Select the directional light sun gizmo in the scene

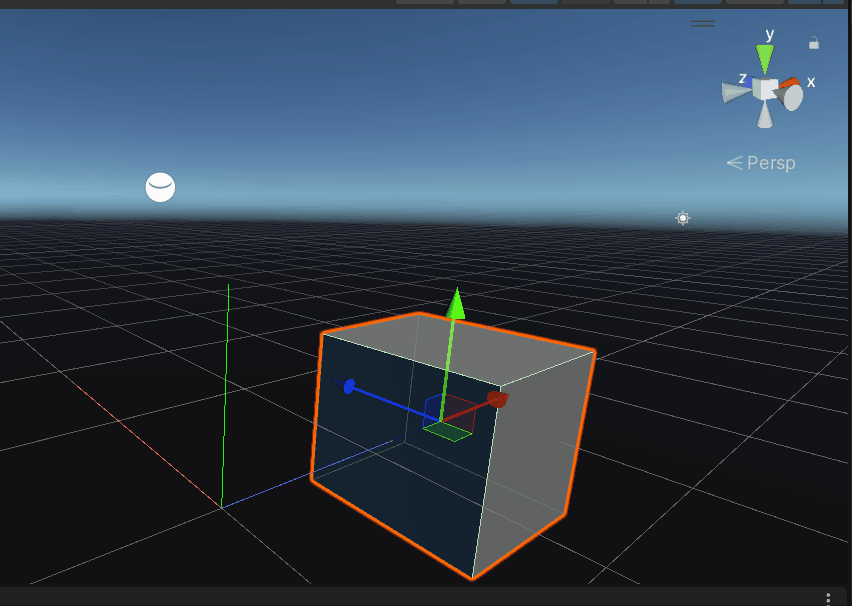tap(683, 217)
